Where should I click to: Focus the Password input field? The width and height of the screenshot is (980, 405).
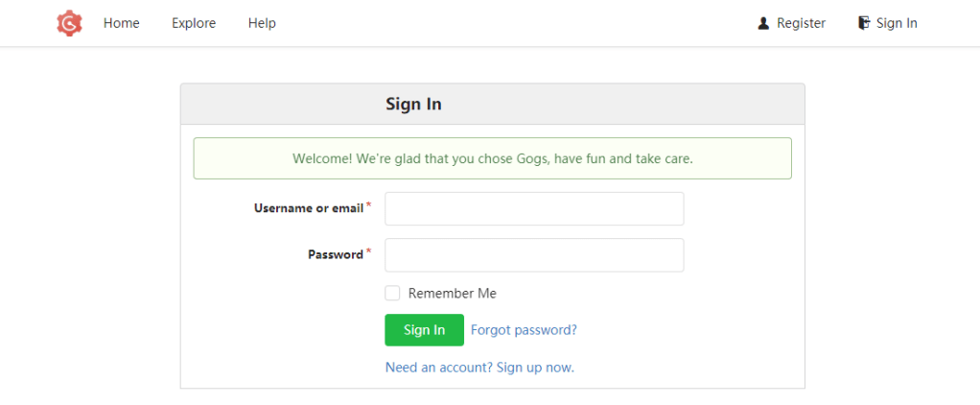(x=534, y=254)
